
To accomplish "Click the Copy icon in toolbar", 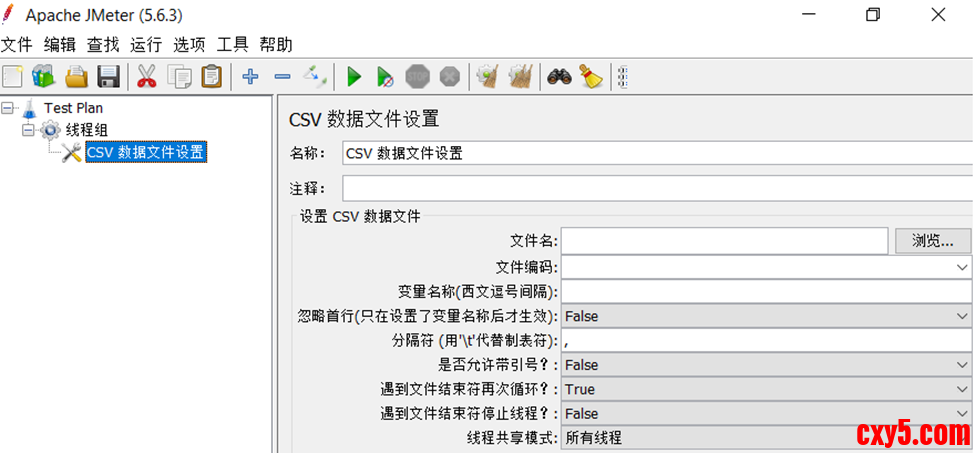I will [x=180, y=77].
